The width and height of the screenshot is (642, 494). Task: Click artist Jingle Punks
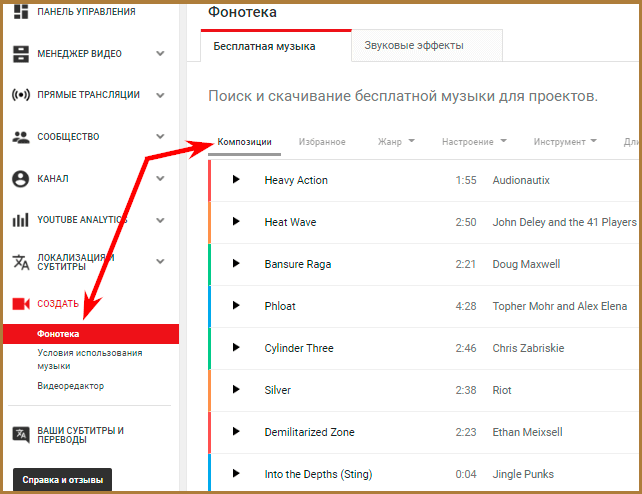coord(523,474)
